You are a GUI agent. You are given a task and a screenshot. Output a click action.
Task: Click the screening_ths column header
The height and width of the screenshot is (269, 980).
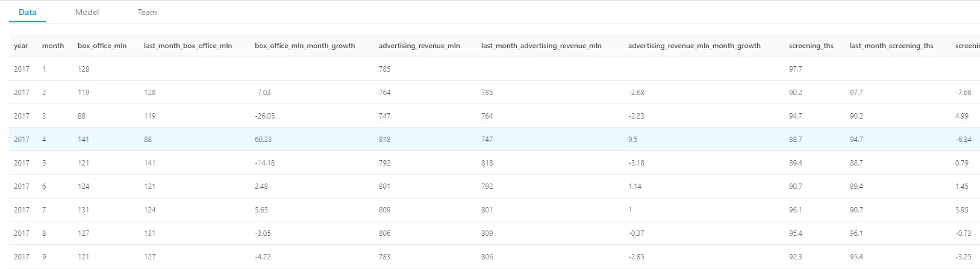[811, 46]
